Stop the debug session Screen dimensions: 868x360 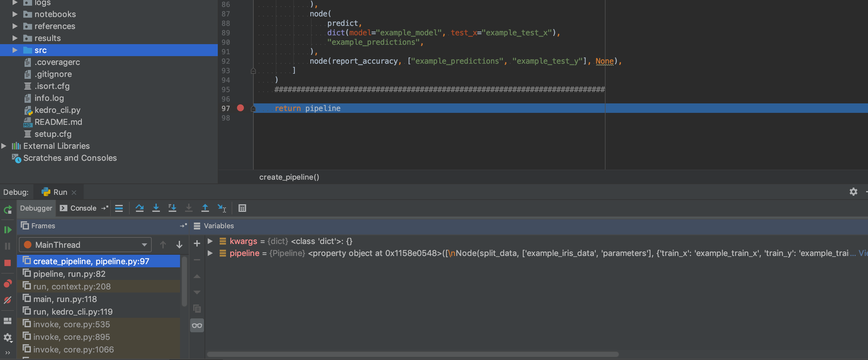pyautogui.click(x=8, y=263)
